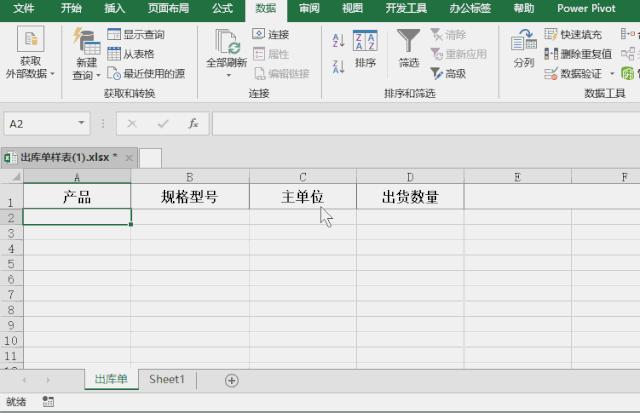Image resolution: width=640 pixels, height=413 pixels.
Task: Select column A header
Action: [77, 177]
